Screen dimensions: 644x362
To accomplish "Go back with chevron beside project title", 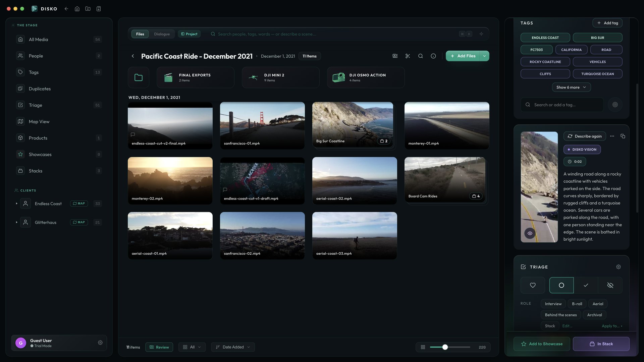I will 133,56.
